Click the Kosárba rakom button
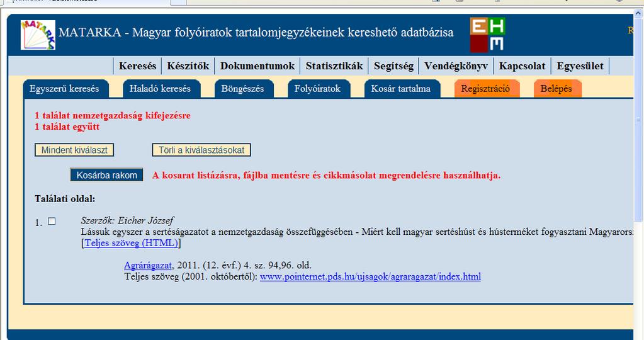 coord(107,175)
